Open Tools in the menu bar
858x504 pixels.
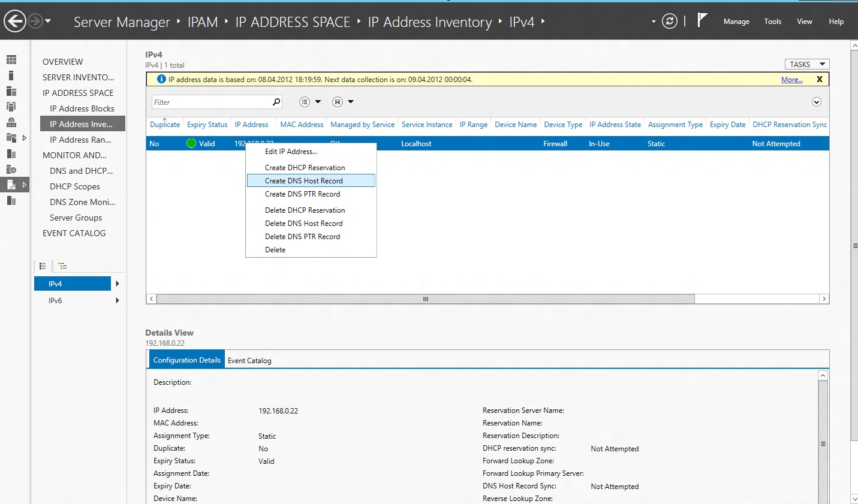pos(772,22)
